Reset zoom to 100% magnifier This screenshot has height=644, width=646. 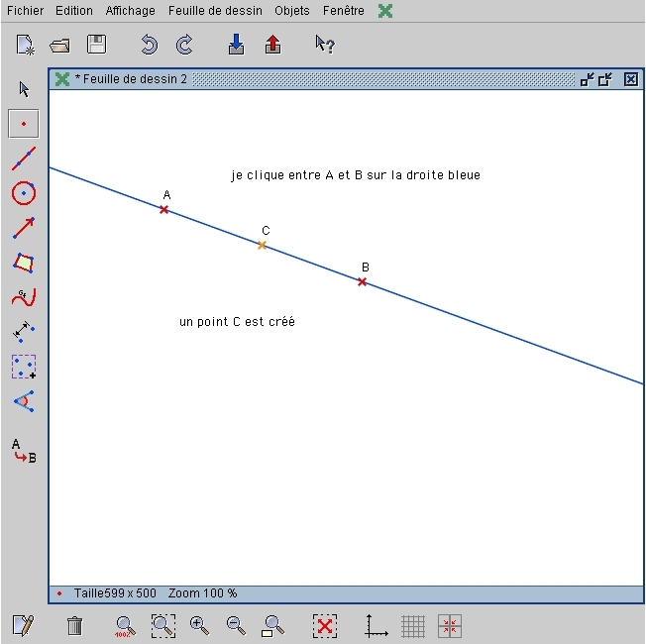pyautogui.click(x=125, y=626)
